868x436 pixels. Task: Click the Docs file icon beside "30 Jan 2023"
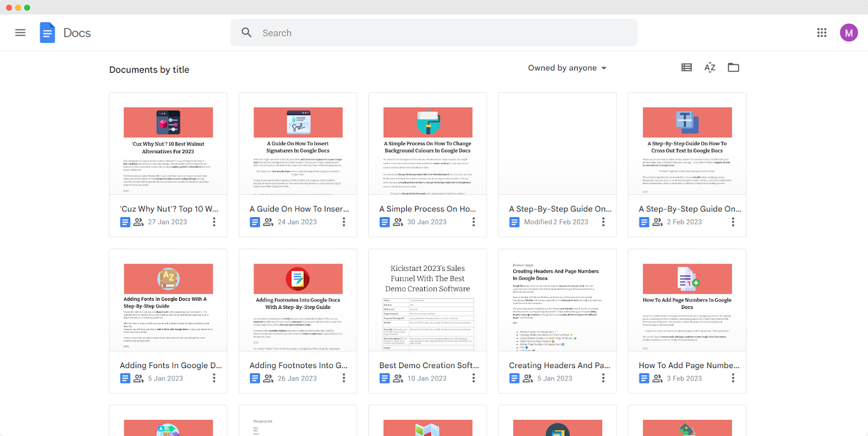point(385,222)
